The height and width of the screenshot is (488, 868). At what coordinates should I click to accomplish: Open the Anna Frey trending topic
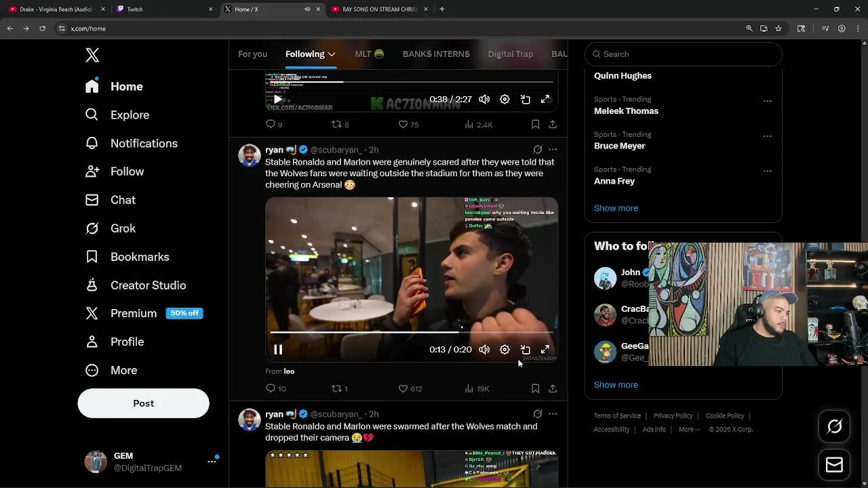(684, 176)
